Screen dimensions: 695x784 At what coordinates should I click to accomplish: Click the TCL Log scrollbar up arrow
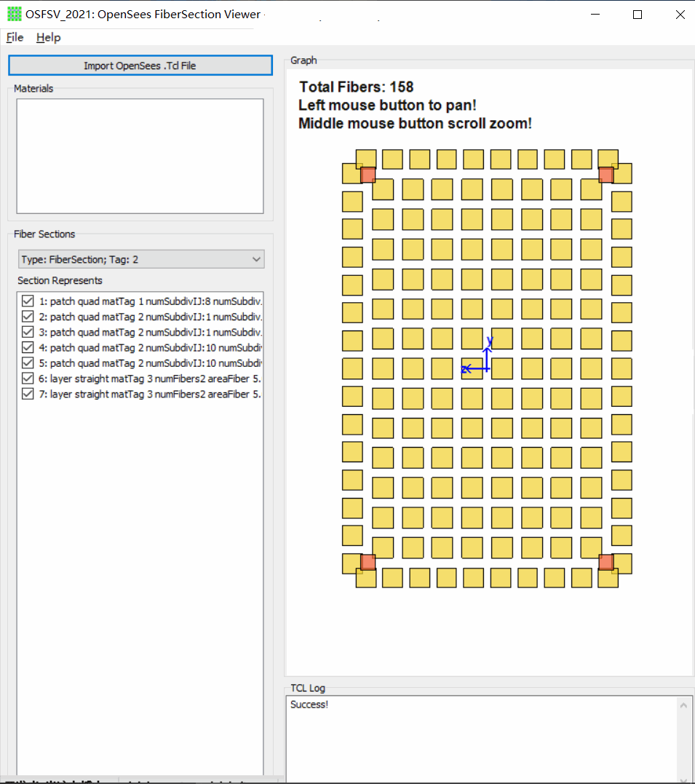click(683, 704)
